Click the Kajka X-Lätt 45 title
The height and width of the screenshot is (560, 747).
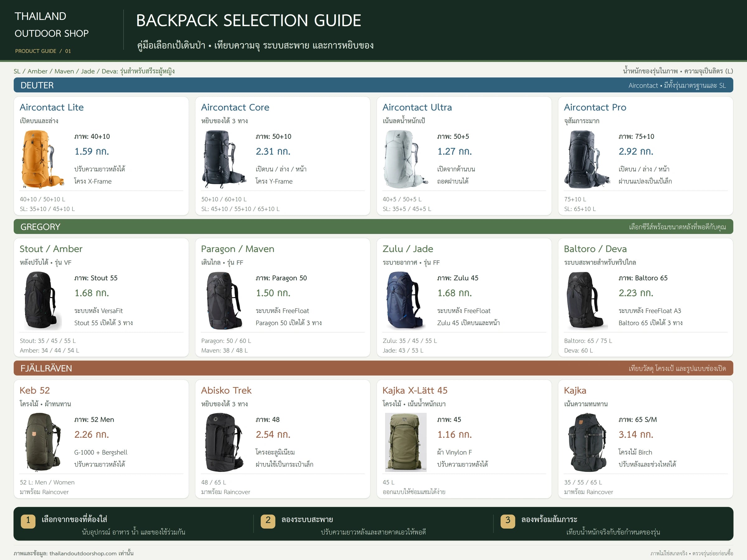click(x=415, y=390)
